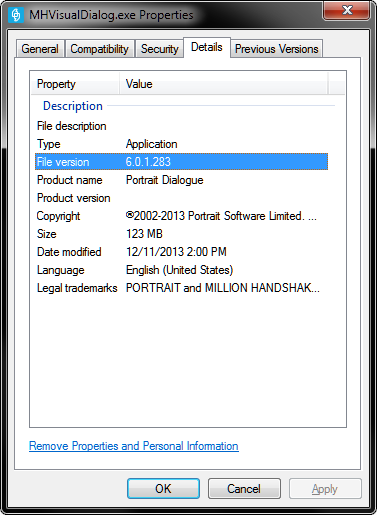Click the 123 MB size value

click(144, 234)
